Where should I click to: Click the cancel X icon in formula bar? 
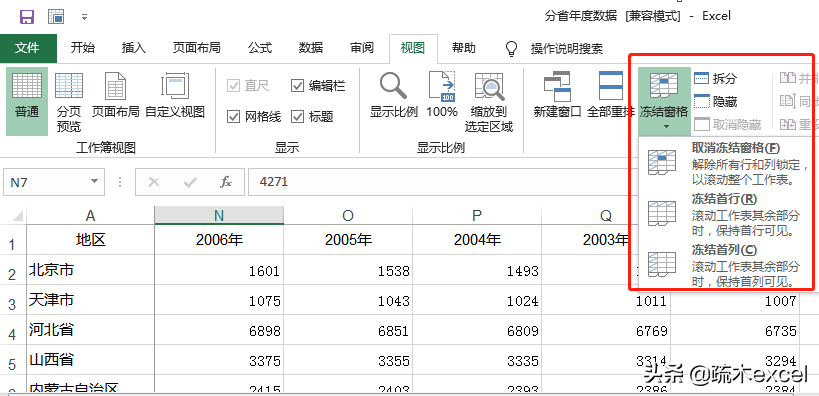(x=154, y=182)
